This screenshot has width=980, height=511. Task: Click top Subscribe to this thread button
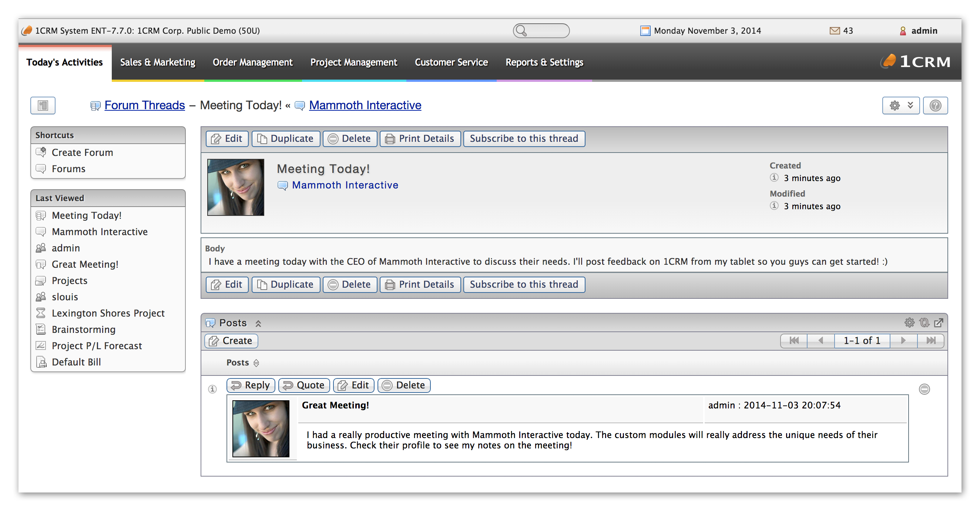coord(524,138)
